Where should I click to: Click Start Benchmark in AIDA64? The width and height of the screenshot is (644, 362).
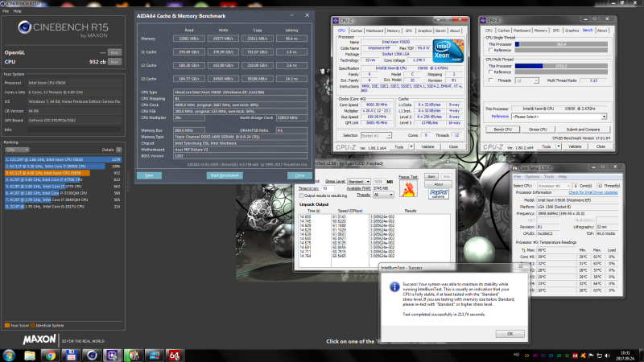[x=225, y=175]
